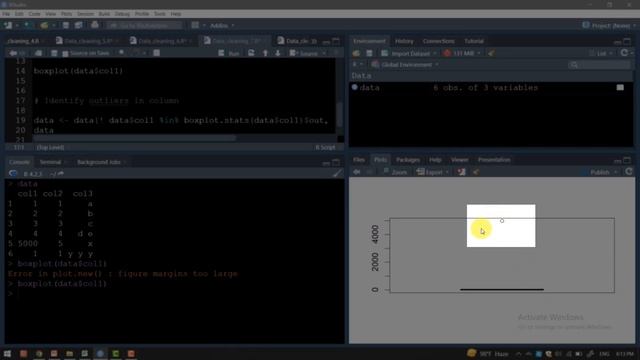Switch to the Packages tab
Image resolution: width=640 pixels, height=360 pixels.
[x=408, y=160]
